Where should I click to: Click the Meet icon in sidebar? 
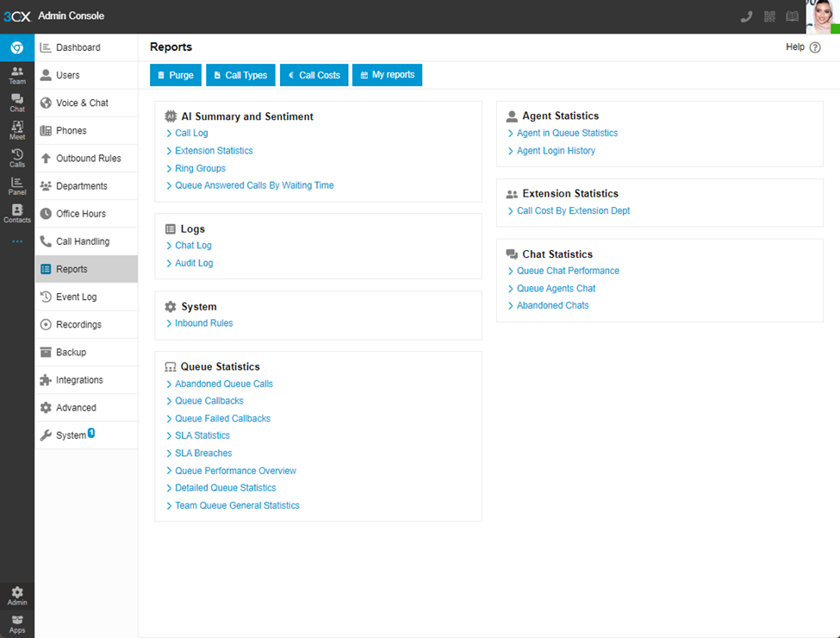click(17, 130)
